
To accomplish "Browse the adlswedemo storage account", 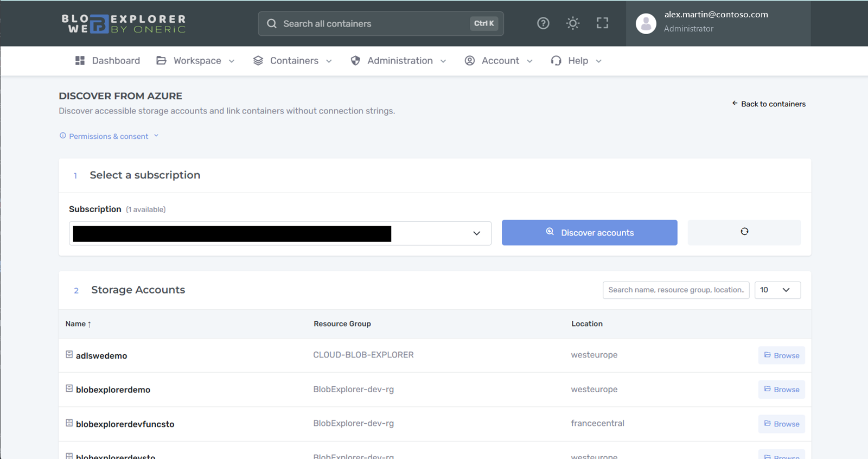I will click(781, 355).
